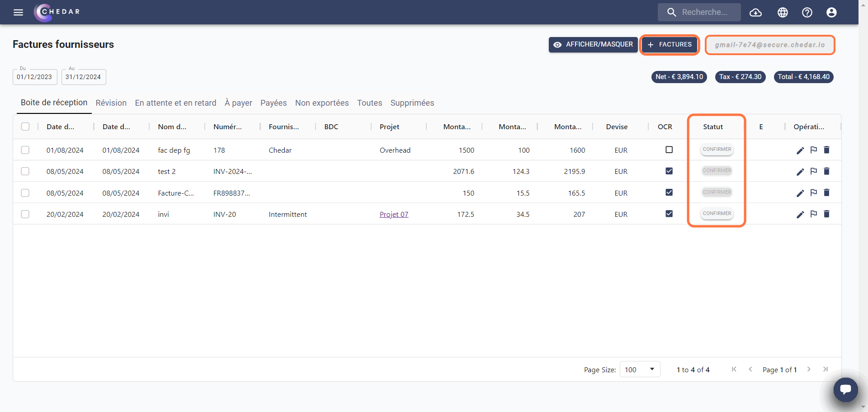Click the Overhead project cell

click(395, 150)
